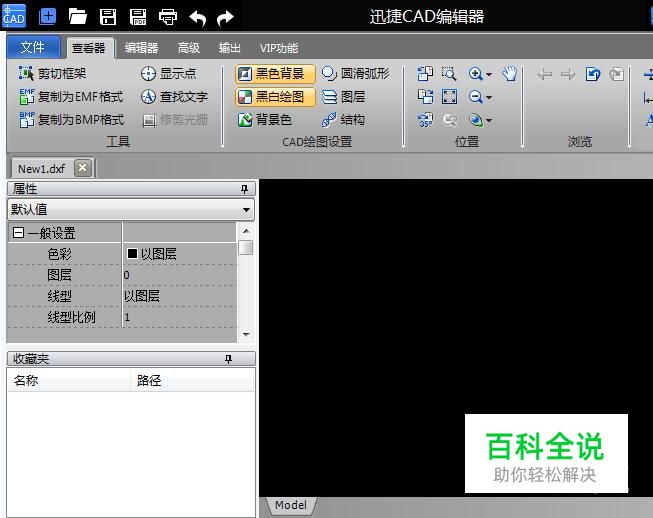Screen dimensions: 653x518
Task: Edit the 图层 value field
Action: click(x=179, y=275)
